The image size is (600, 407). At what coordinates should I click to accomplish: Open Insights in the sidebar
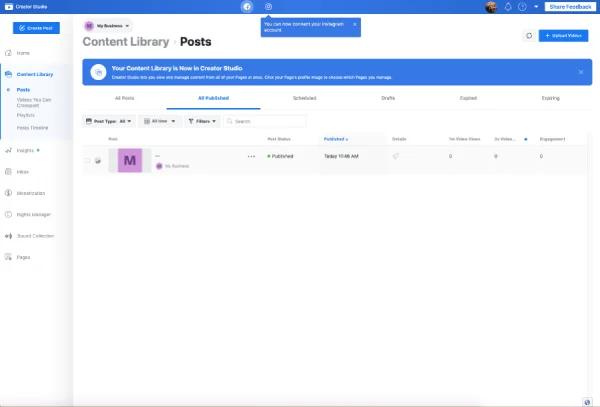tap(26, 150)
